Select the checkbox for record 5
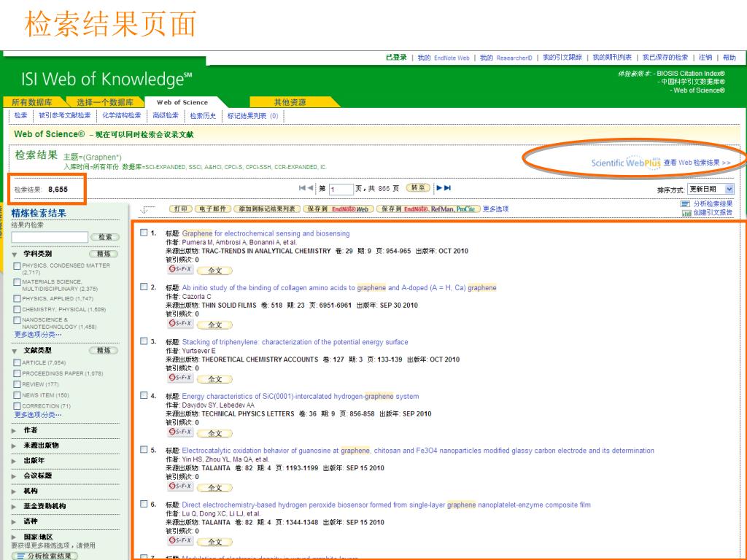Screen dimensions: 747x560 click(x=144, y=450)
